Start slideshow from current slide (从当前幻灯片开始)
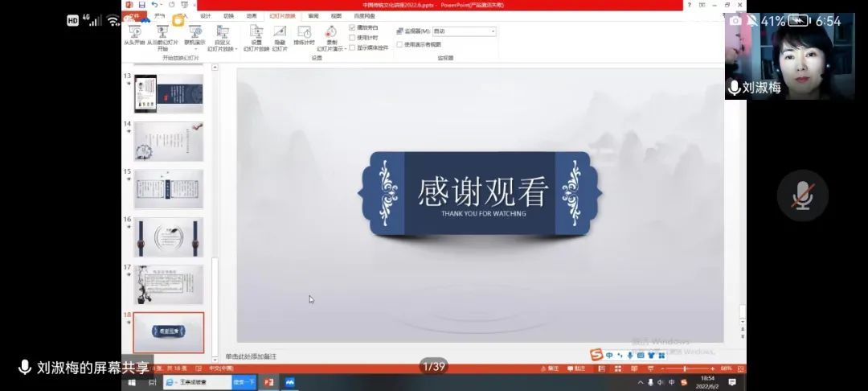The height and width of the screenshot is (391, 868). [162, 33]
